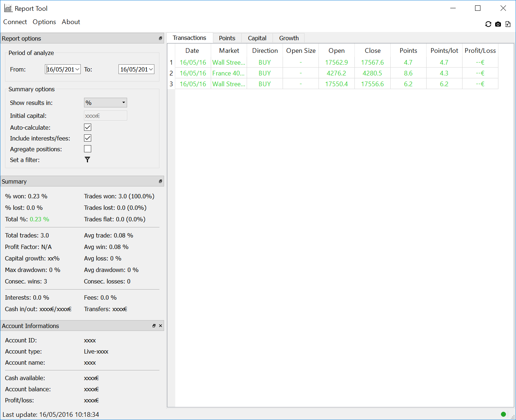516x420 pixels.
Task: Click the Last update timestamp in status bar
Action: coord(51,414)
